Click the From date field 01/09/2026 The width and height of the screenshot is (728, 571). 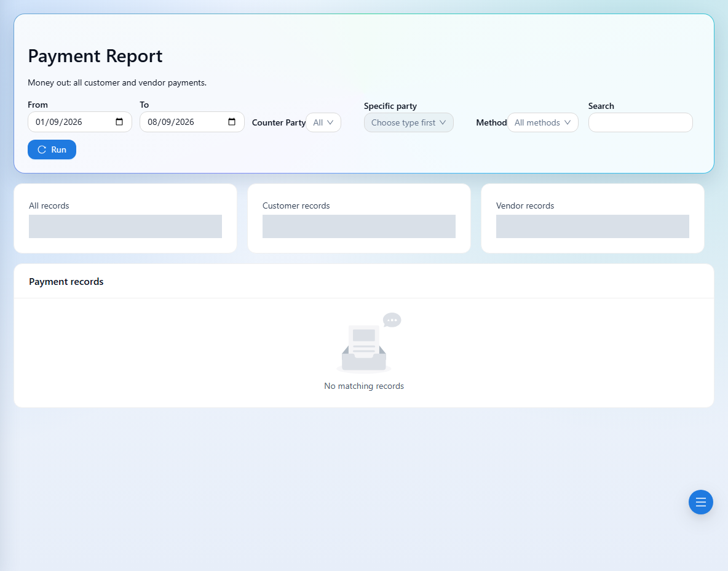[x=80, y=122]
